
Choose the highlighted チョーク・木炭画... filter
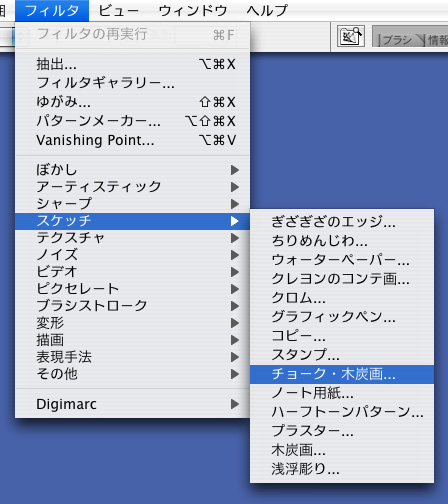(x=342, y=374)
